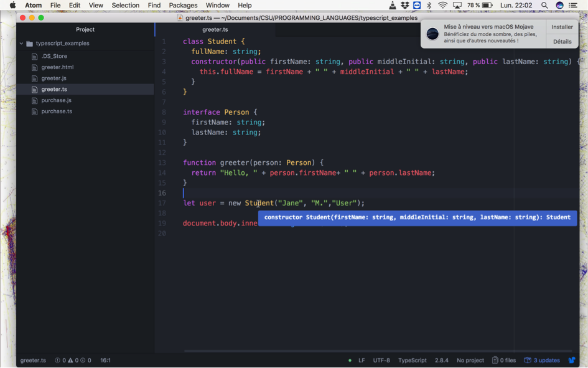588x368 pixels.
Task: Open the 3 updates status bar link
Action: (542, 360)
